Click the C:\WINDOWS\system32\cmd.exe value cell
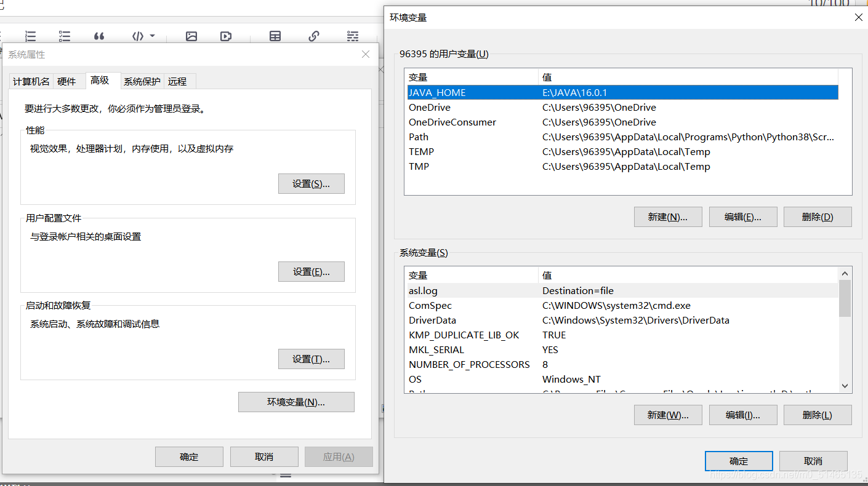The height and width of the screenshot is (486, 868). tap(616, 306)
